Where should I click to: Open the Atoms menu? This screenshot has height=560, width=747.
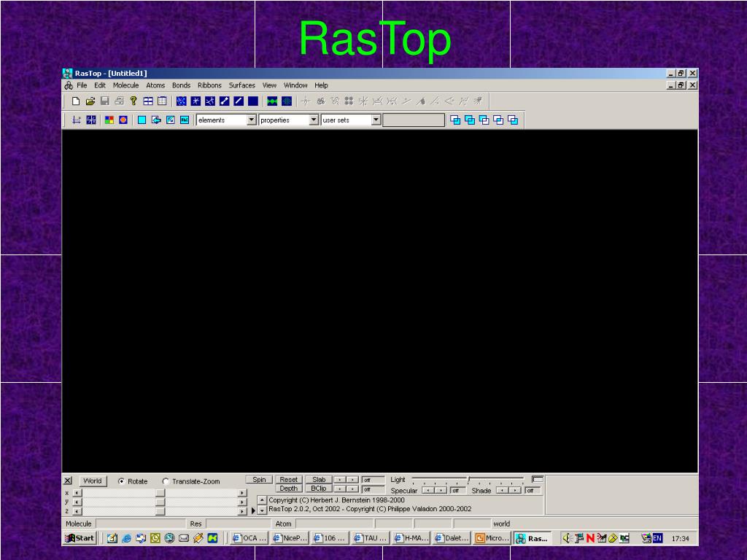click(155, 85)
